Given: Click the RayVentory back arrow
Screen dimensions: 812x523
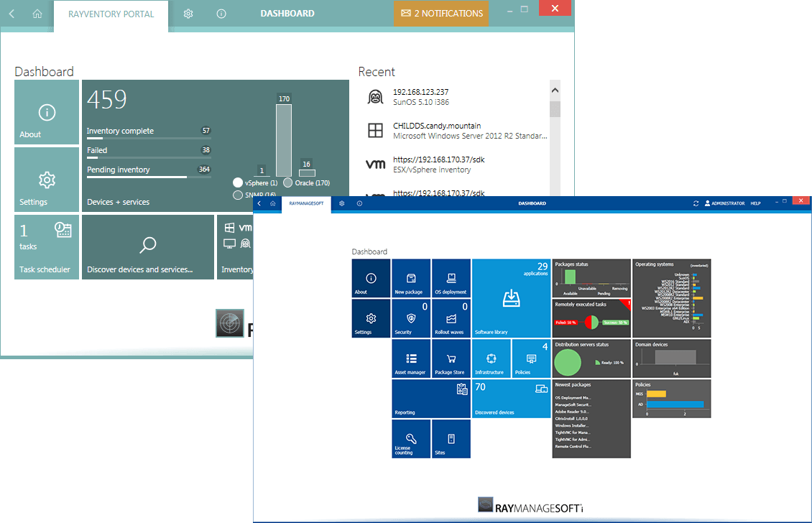Looking at the screenshot, I should pyautogui.click(x=12, y=14).
